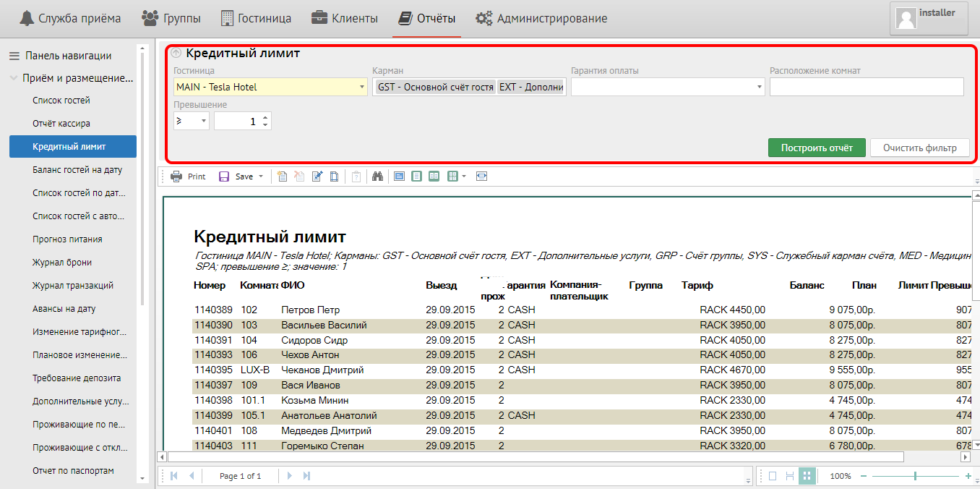Image resolution: width=980 pixels, height=489 pixels.
Task: Click the edit page pencil icon
Action: 317,177
